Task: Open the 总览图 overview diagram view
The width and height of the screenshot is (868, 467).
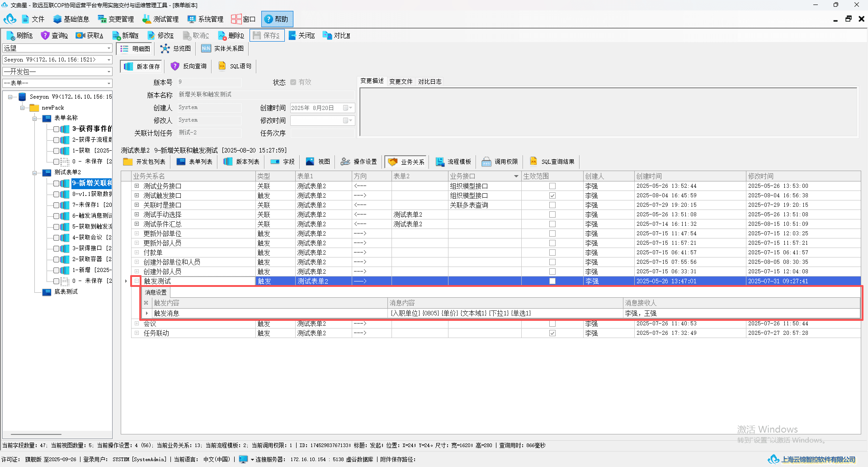Action: coord(176,48)
